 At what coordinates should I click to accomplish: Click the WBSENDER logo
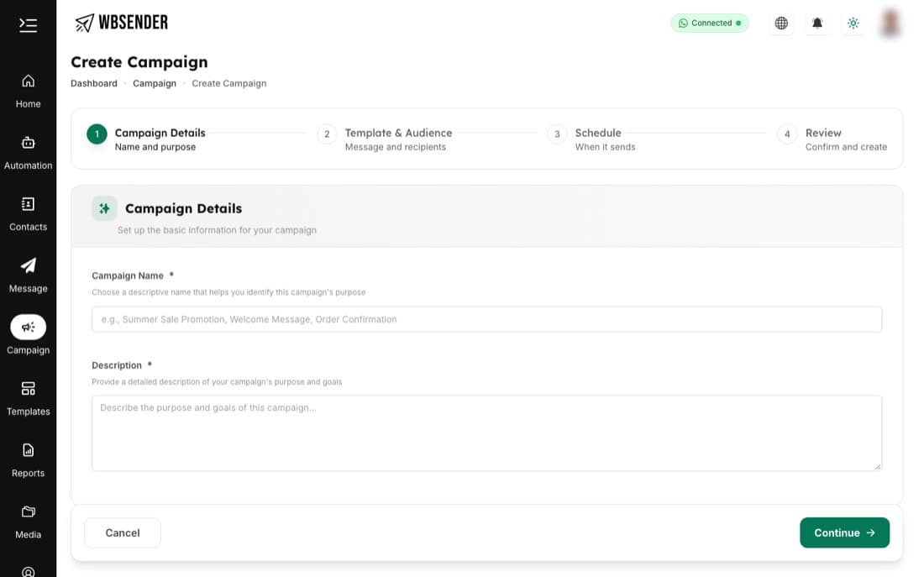[x=122, y=23]
